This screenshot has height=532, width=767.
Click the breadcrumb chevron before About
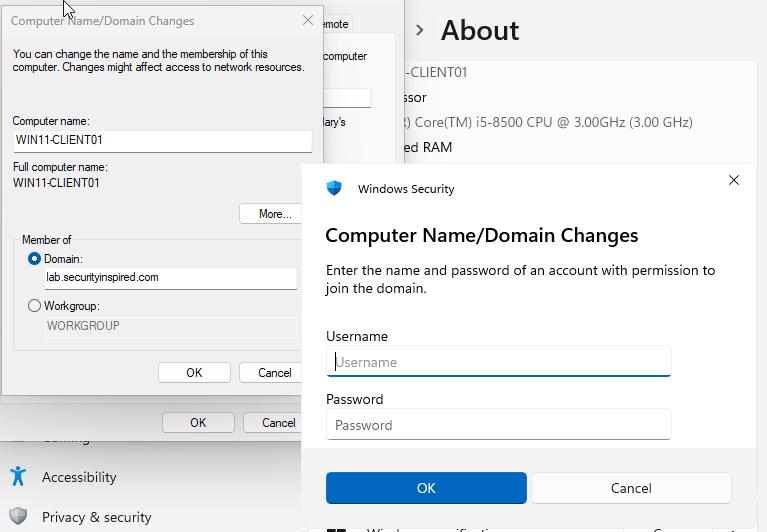coord(419,30)
